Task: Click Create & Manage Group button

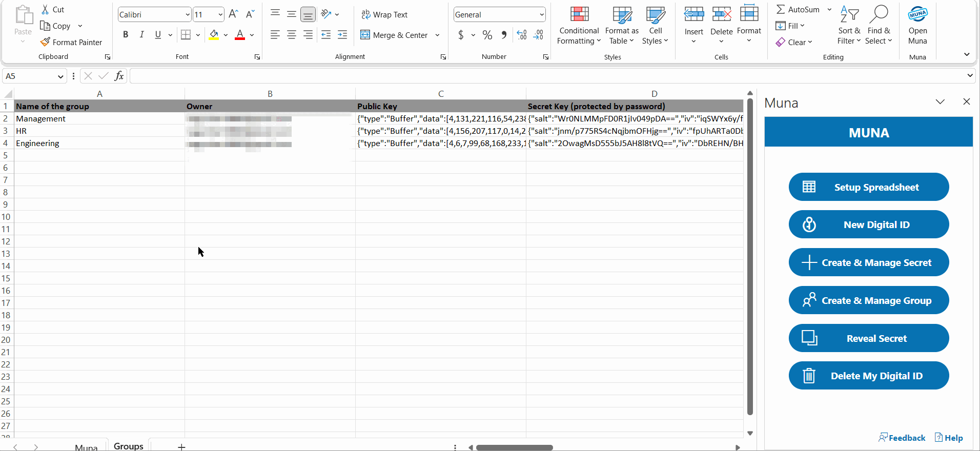Action: (x=869, y=300)
